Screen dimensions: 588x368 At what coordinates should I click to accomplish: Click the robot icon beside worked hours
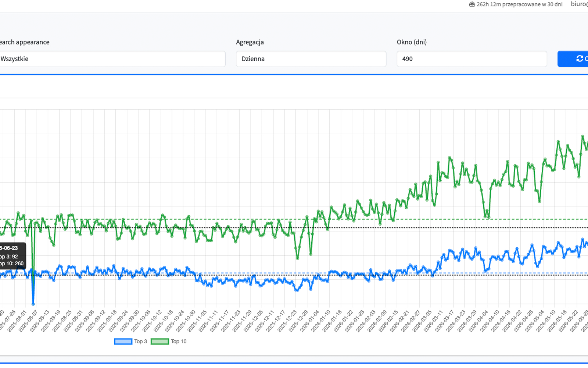point(472,4)
